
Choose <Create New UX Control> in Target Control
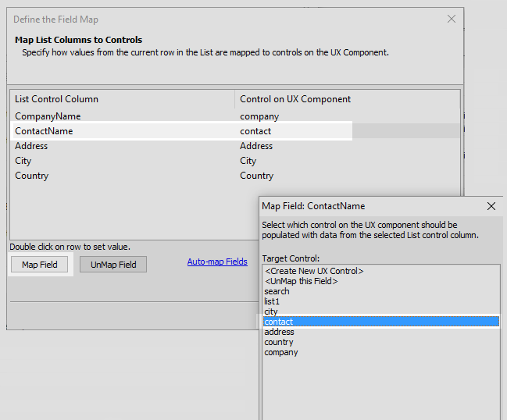[x=381, y=271]
